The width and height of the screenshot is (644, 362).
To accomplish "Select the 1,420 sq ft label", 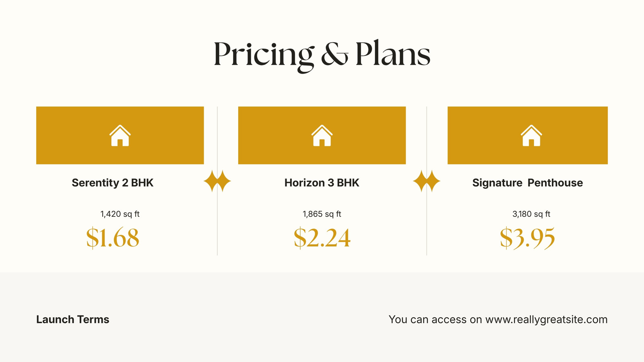I will 120,214.
